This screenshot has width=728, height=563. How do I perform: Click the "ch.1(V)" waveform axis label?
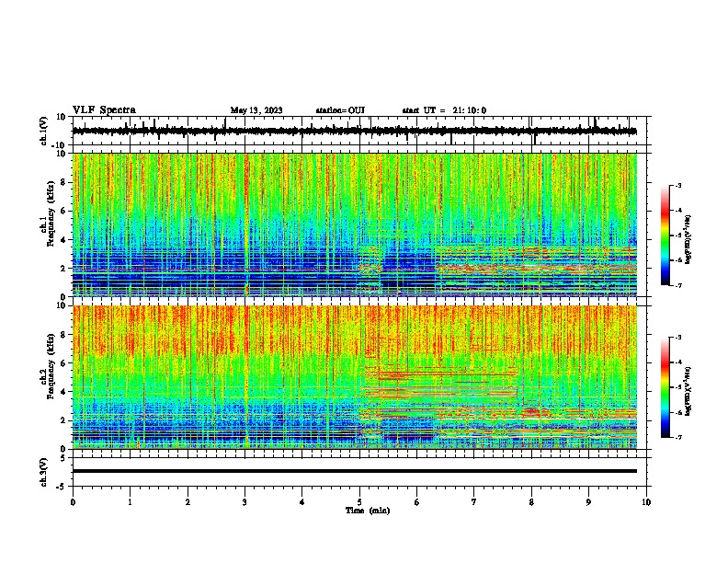point(44,131)
